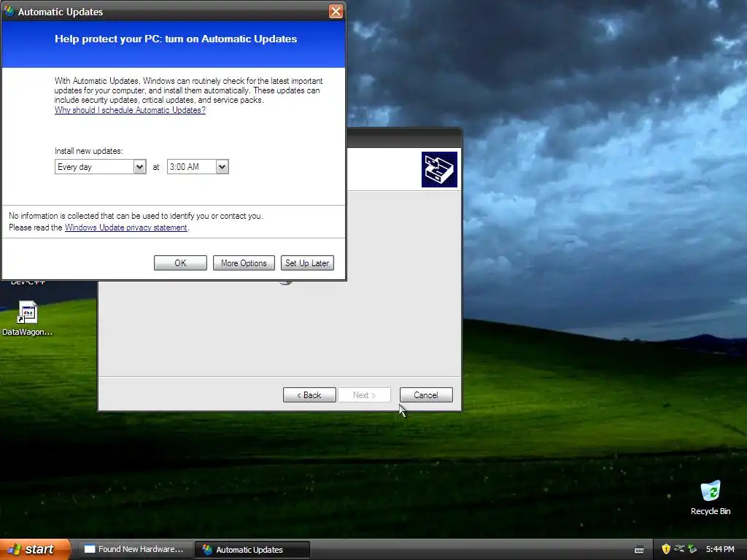
Task: Open More Options for updates
Action: [244, 262]
